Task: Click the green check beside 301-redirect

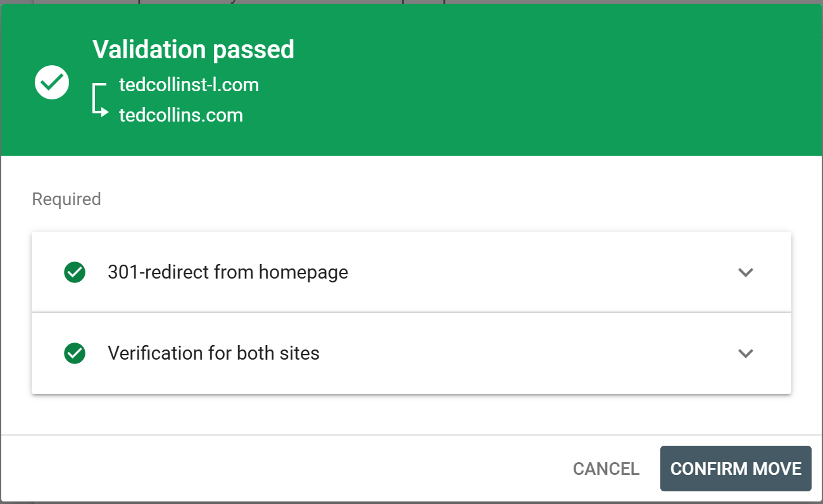Action: click(x=75, y=272)
